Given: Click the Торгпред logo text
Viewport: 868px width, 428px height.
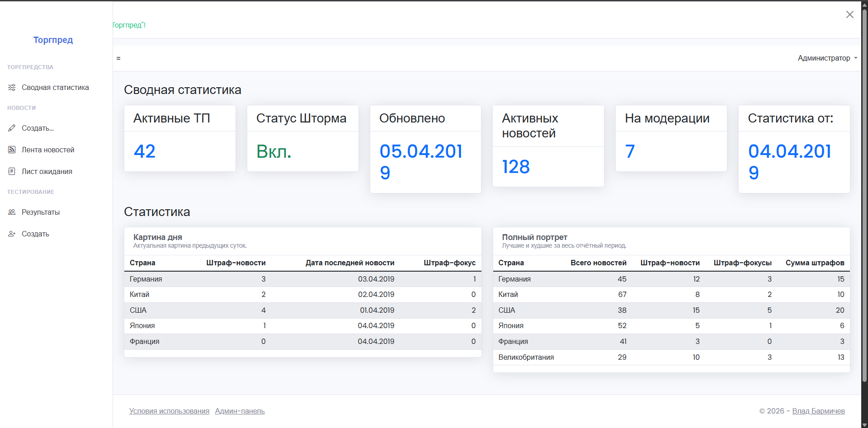Looking at the screenshot, I should pyautogui.click(x=53, y=40).
